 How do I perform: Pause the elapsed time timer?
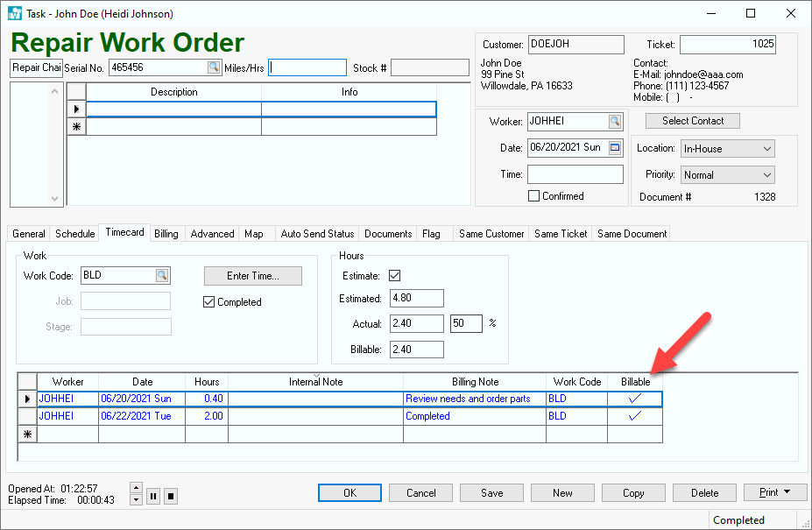[153, 496]
